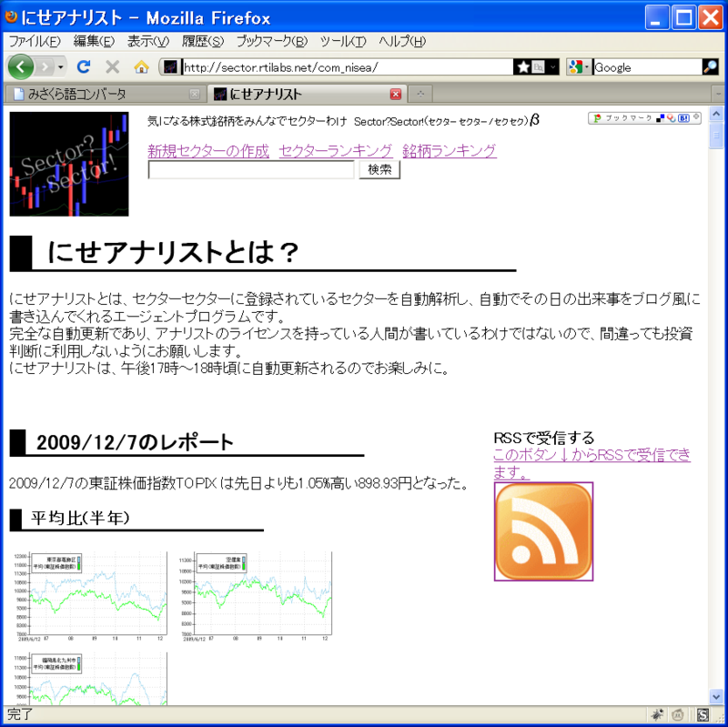Open the search engine selection dropdown
728x727 pixels.
coord(586,67)
